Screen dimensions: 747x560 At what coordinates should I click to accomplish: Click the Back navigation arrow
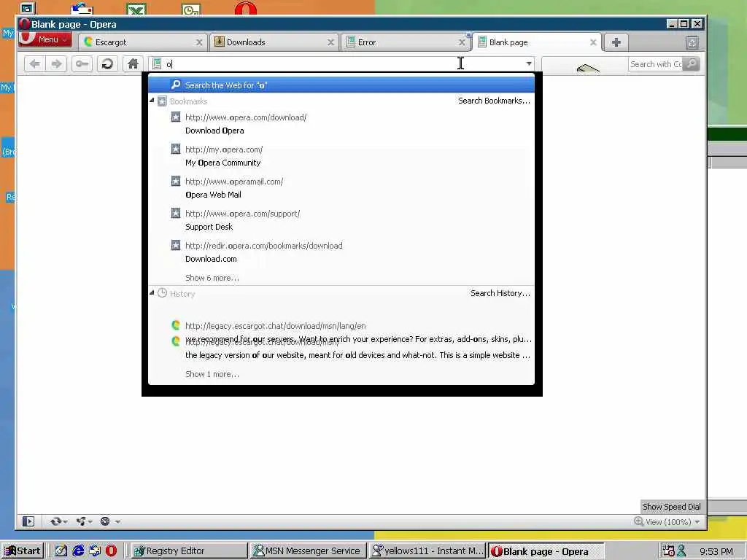pyautogui.click(x=35, y=64)
